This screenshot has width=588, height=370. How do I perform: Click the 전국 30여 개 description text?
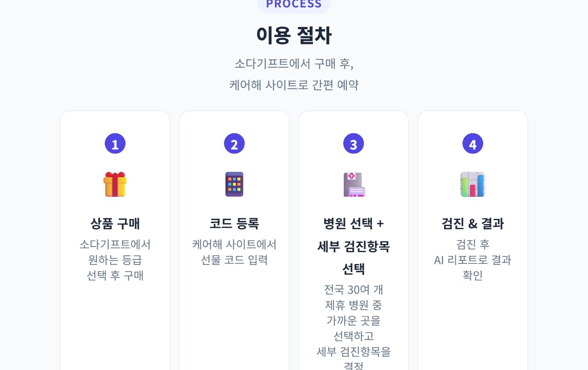coord(354,289)
